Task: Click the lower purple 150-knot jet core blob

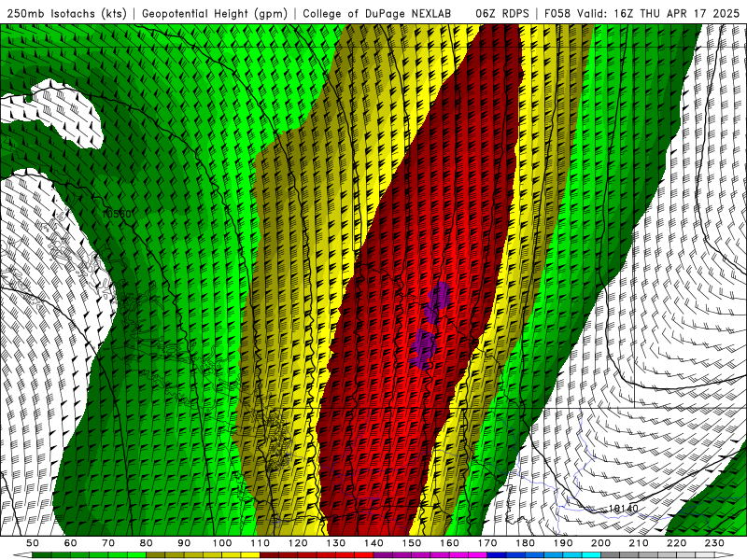Action: [423, 349]
